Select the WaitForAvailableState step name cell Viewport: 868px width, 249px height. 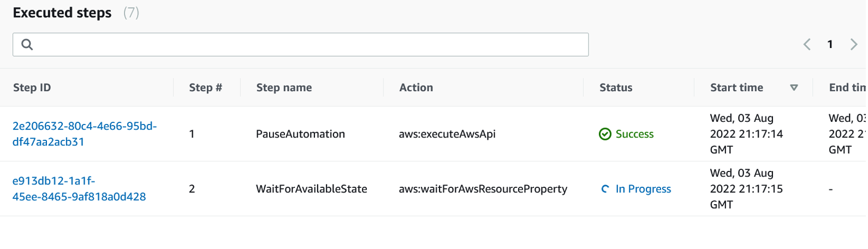311,189
